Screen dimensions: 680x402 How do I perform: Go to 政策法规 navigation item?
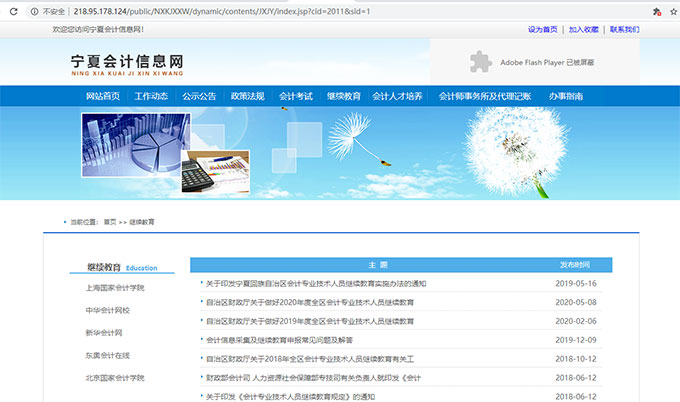click(247, 96)
